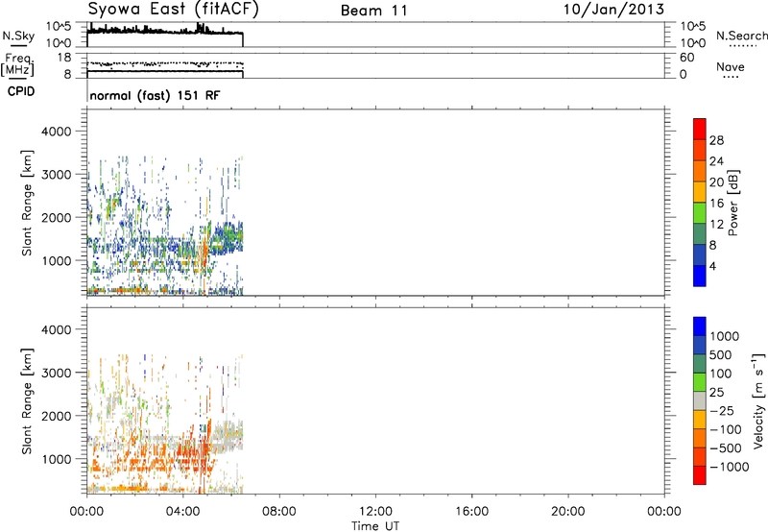This screenshot has height=532, width=768.
Task: Select the 'normal (fast) 151 RF' text
Action: click(155, 95)
